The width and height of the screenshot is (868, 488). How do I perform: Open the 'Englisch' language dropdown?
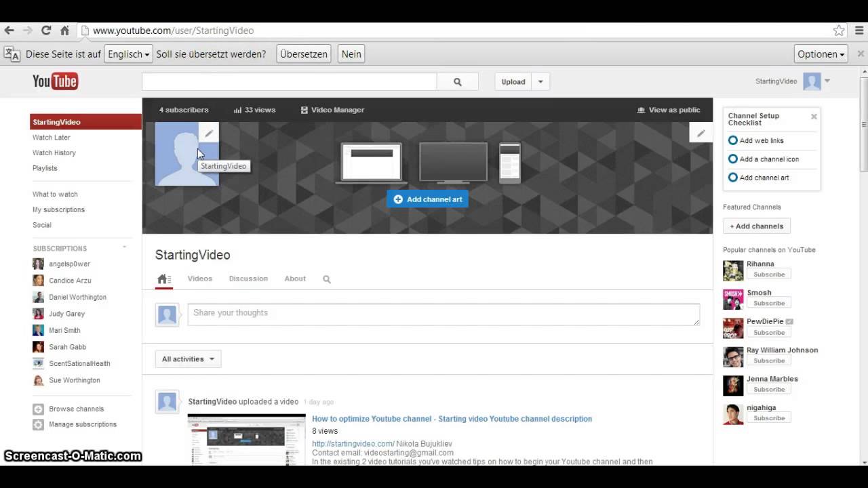coord(127,54)
